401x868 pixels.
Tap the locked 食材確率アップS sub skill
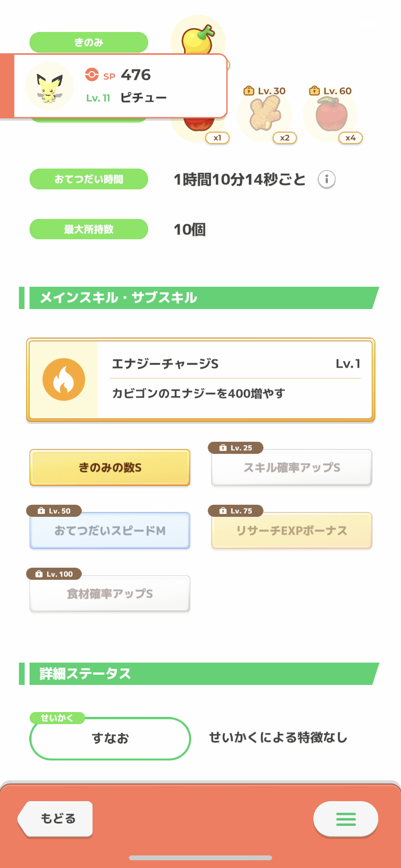point(110,593)
